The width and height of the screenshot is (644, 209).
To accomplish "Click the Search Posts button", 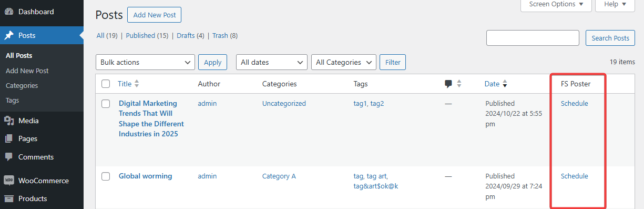I will click(x=610, y=38).
